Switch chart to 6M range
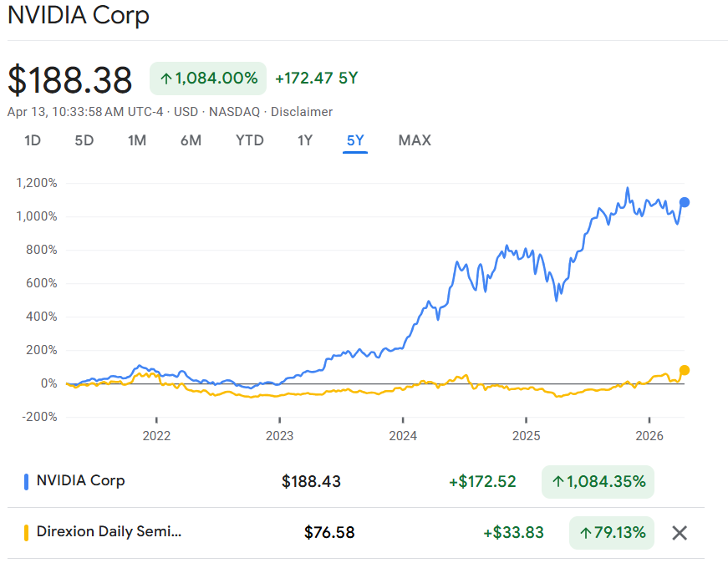The height and width of the screenshot is (563, 728). [191, 140]
